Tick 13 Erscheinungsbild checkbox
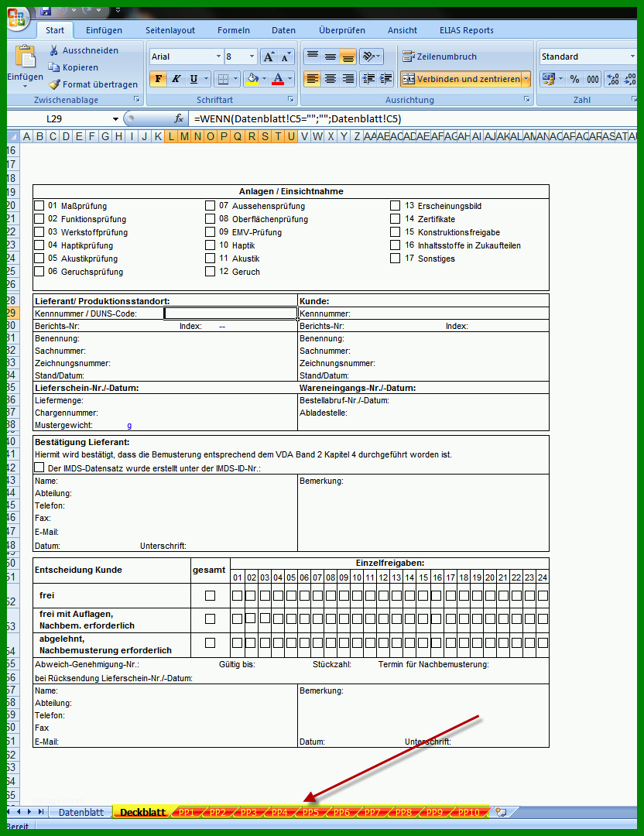Viewport: 644px width, 836px height. [x=395, y=205]
